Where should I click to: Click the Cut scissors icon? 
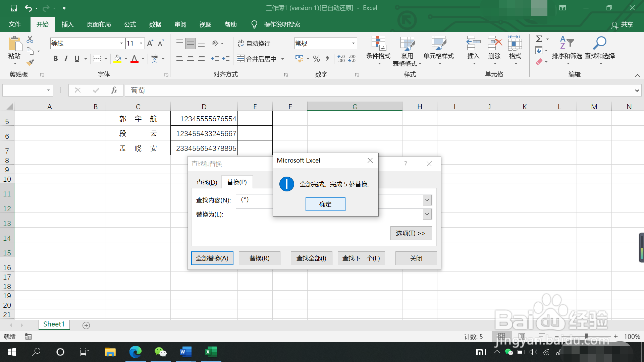pos(30,40)
